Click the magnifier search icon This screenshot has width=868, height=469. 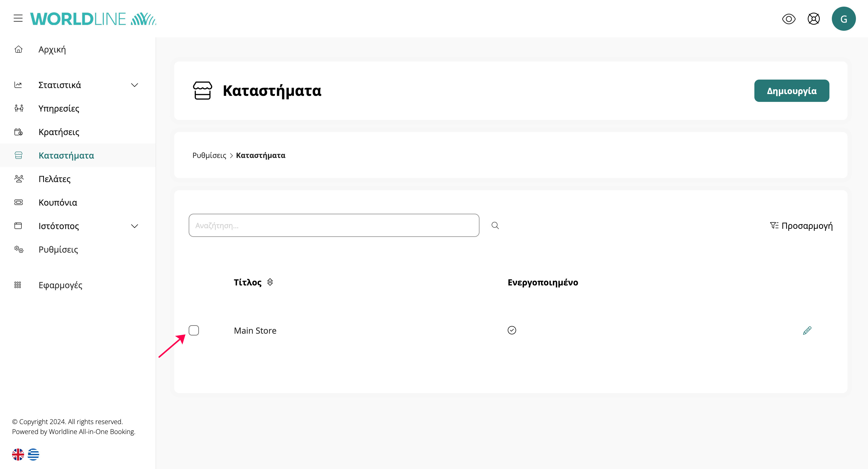click(495, 225)
